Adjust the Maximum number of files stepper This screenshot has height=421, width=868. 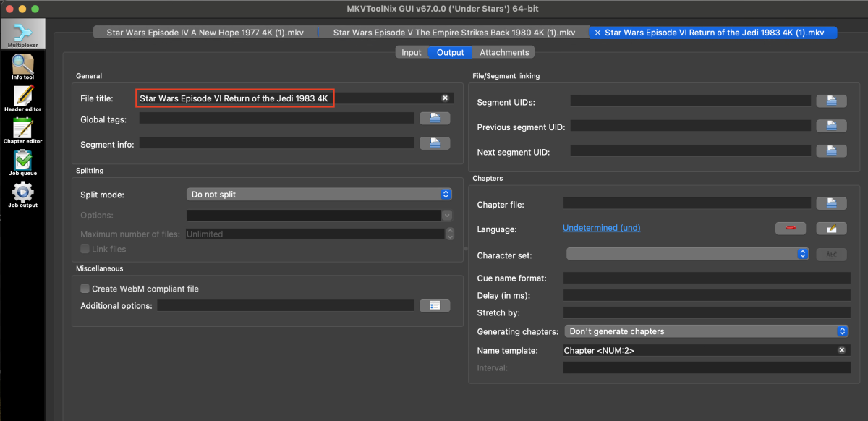pos(449,234)
